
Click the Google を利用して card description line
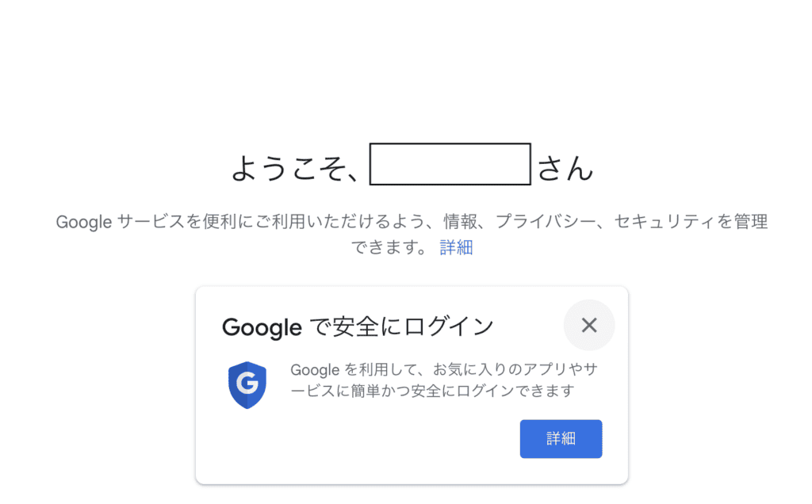444,369
